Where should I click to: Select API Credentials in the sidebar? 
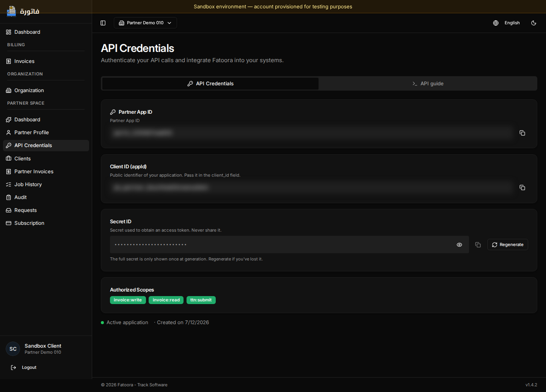pos(46,146)
